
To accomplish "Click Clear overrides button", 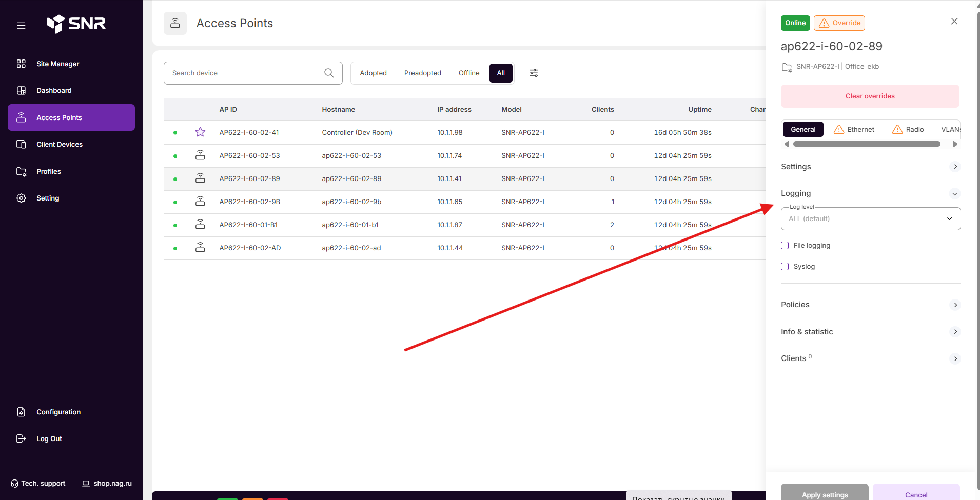I will pos(870,96).
